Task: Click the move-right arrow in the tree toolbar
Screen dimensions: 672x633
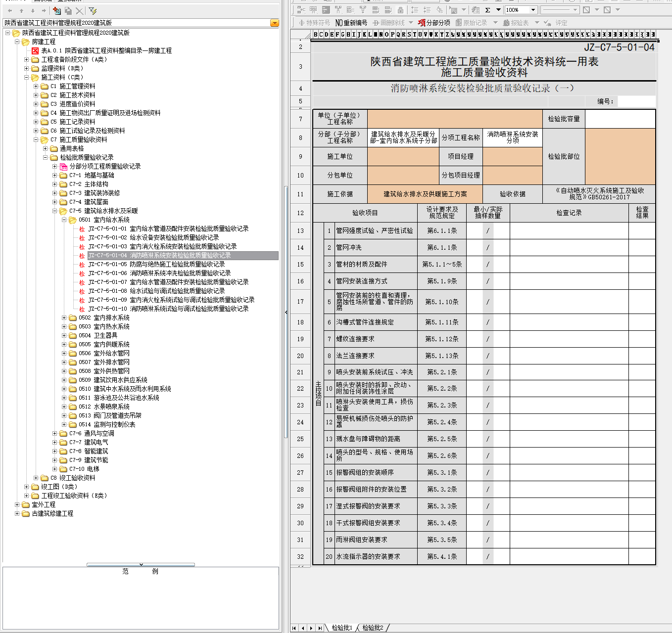Action: click(44, 10)
